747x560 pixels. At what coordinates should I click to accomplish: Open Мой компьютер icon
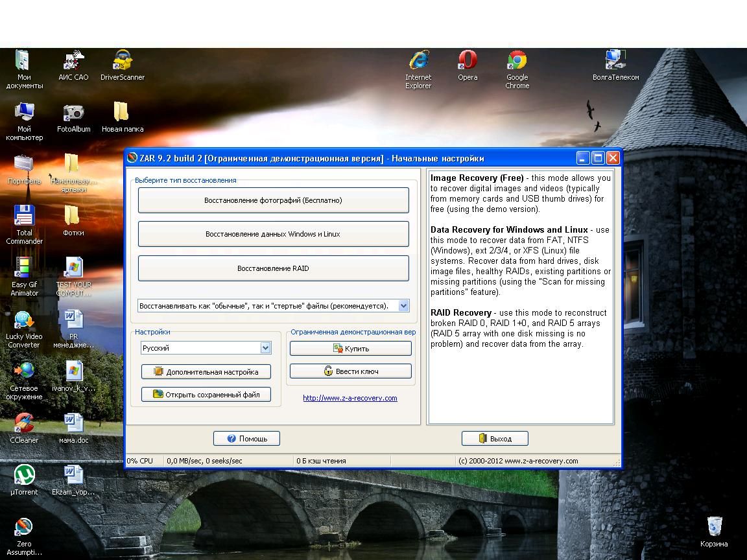point(24,121)
